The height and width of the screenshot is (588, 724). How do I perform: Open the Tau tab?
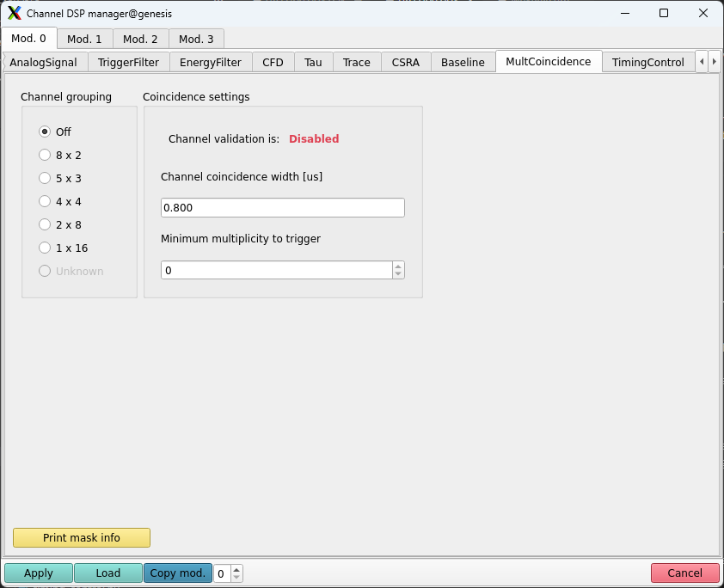click(314, 62)
